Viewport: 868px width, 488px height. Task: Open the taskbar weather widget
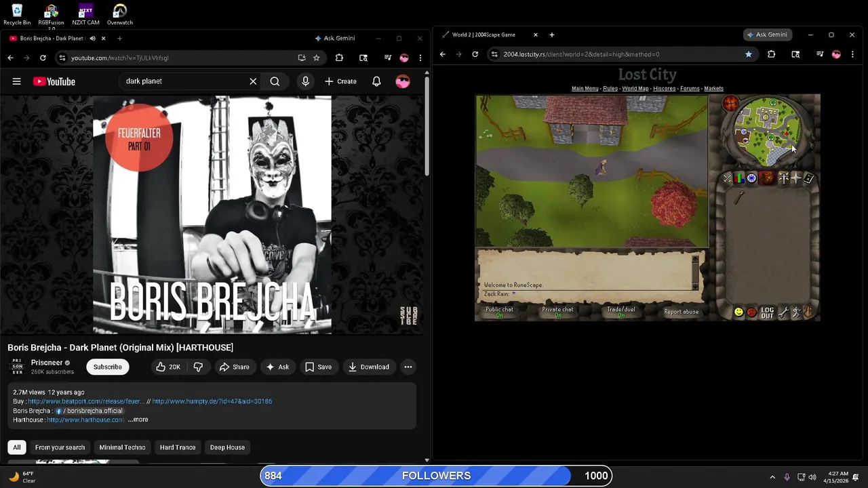(x=22, y=477)
